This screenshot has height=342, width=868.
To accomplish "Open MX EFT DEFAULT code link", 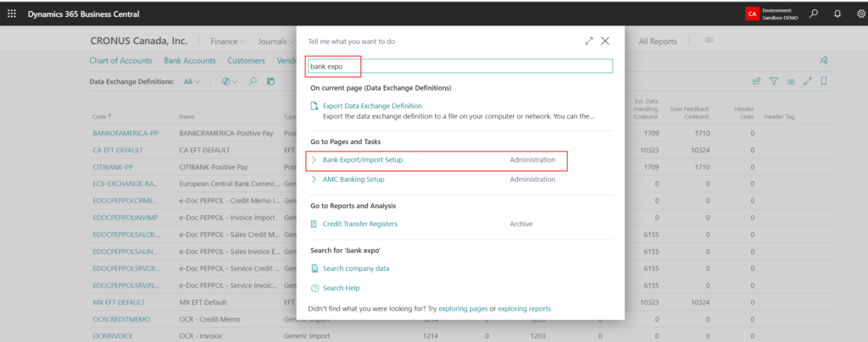I will (x=119, y=302).
